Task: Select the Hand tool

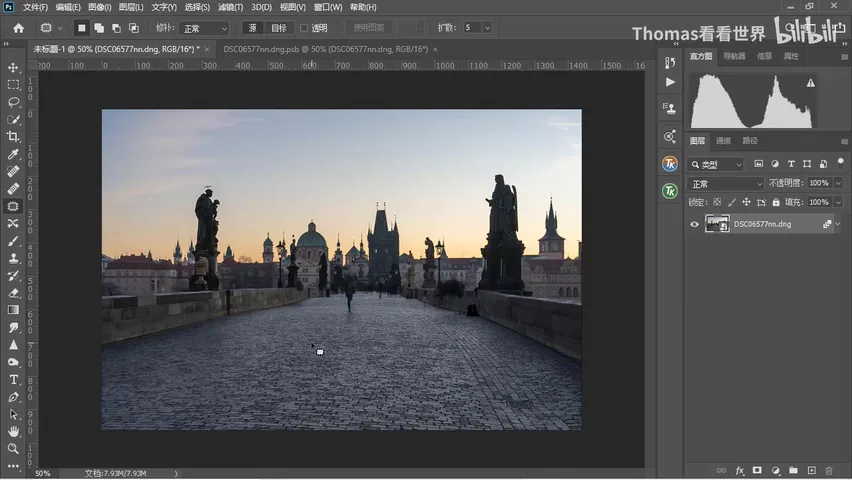Action: [13, 432]
